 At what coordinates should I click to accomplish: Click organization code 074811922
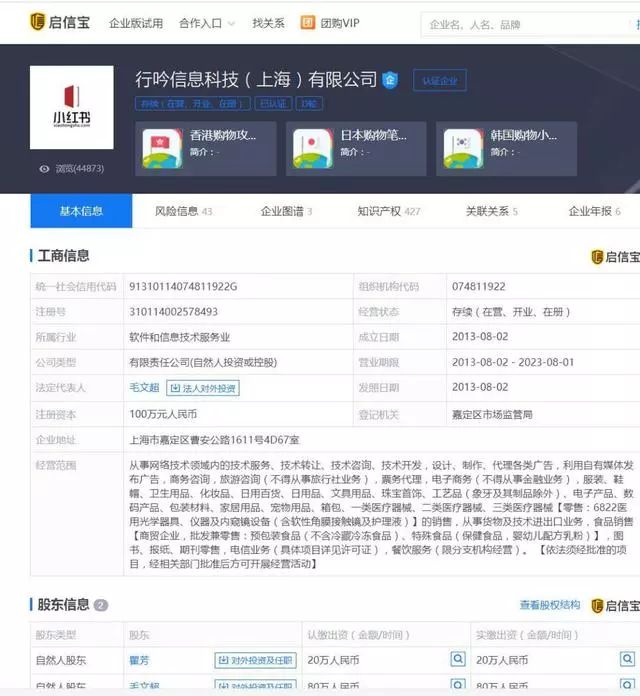479,287
